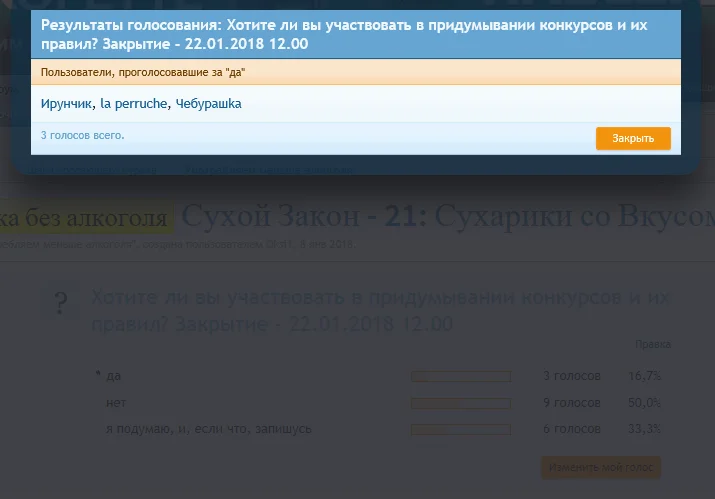The height and width of the screenshot is (499, 715).
Task: Open user profile Чебурашка
Action: point(208,104)
